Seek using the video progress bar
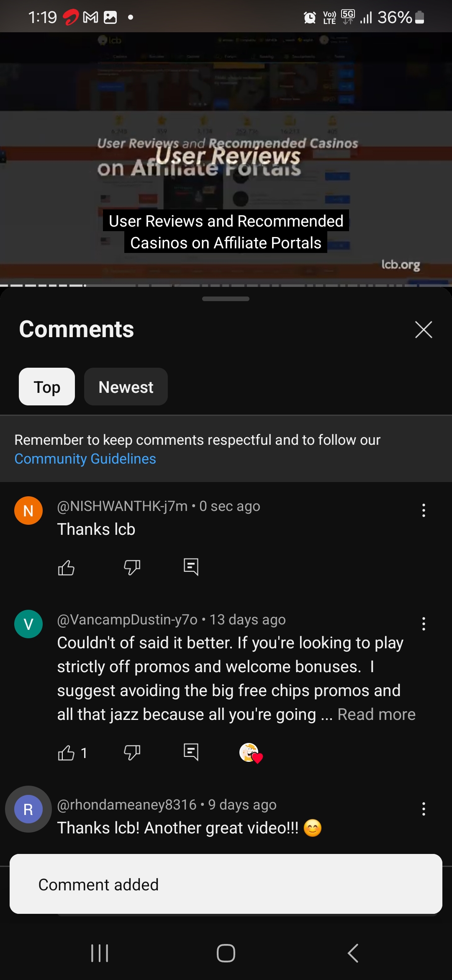Screen dimensions: 452x980 pyautogui.click(x=226, y=285)
